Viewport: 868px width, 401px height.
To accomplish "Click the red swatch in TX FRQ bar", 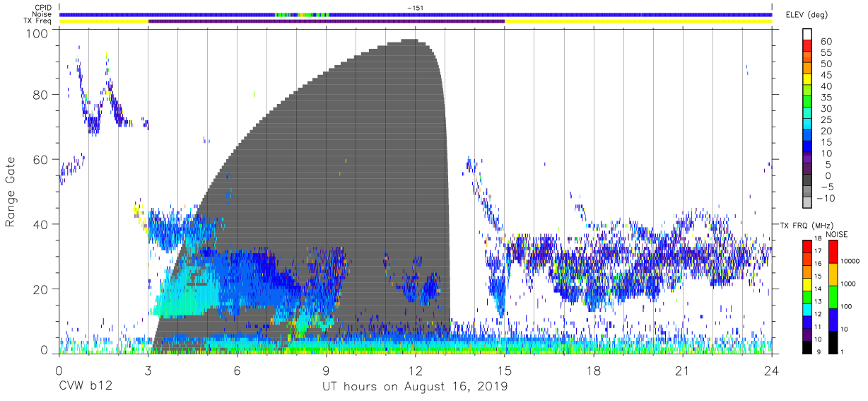I will tap(807, 246).
